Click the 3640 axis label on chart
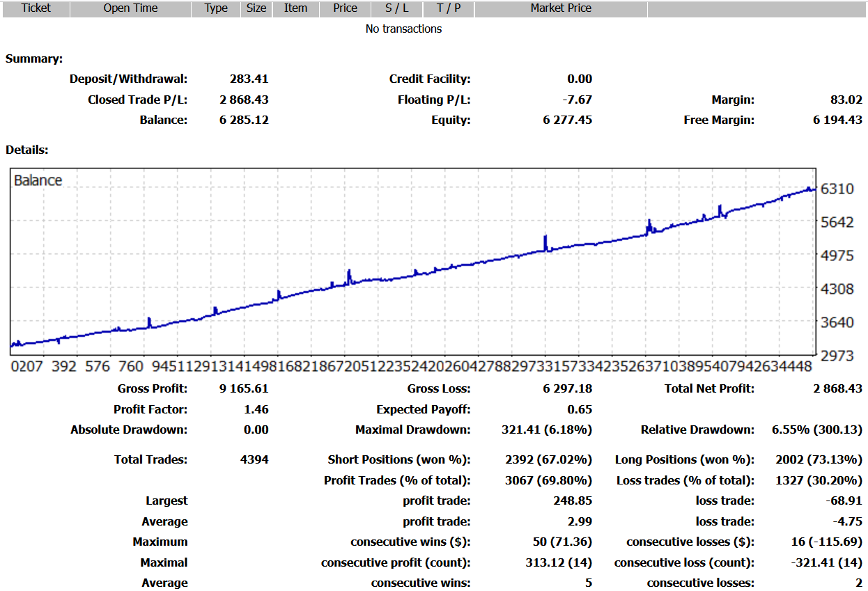 [x=837, y=322]
